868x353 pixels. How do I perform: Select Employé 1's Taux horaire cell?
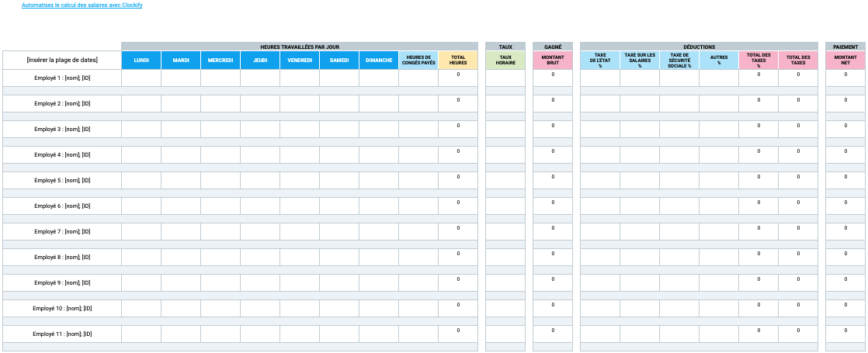[x=505, y=78]
